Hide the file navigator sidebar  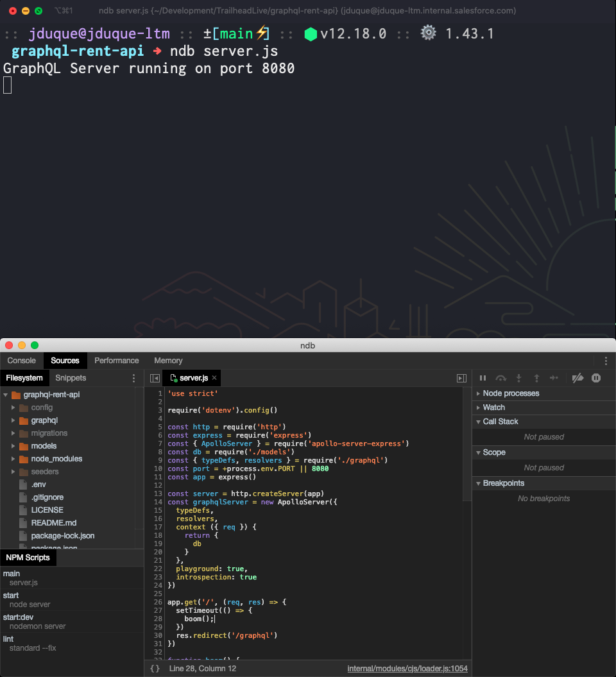(155, 379)
